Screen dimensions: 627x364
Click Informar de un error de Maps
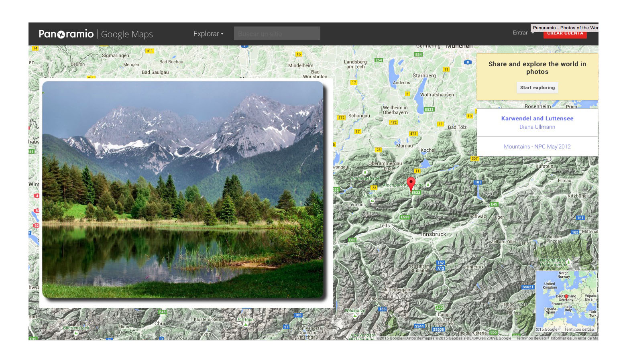574,338
